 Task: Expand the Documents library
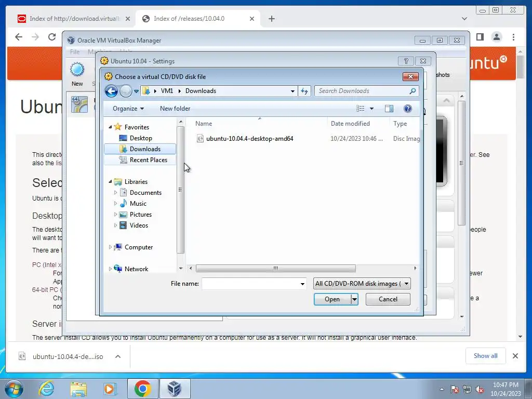[115, 193]
